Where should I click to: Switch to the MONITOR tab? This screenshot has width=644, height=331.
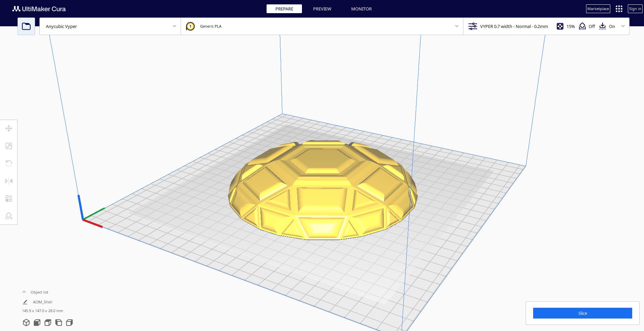[x=361, y=9]
